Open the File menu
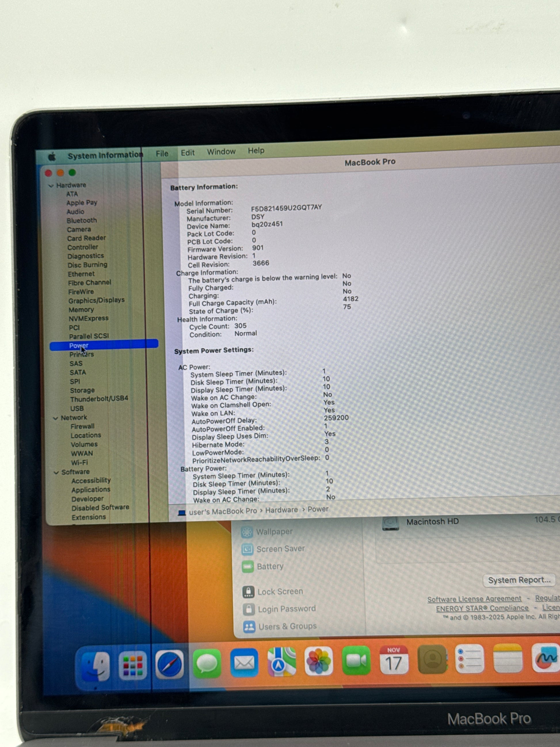The height and width of the screenshot is (747, 560). 162,154
